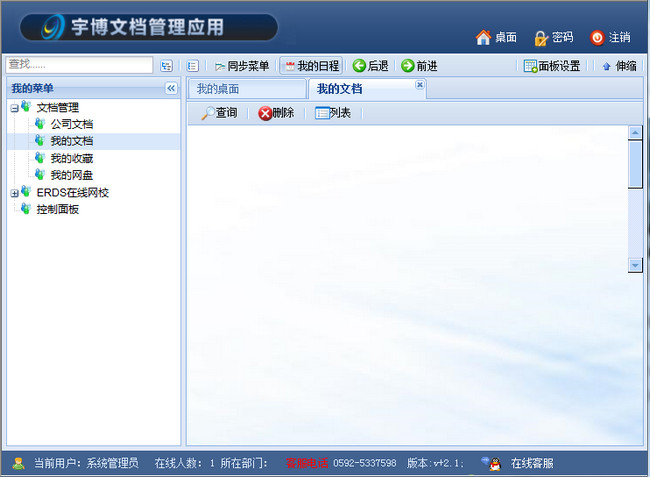650x477 pixels.
Task: Click 所在部门 status bar entry
Action: coord(244,463)
